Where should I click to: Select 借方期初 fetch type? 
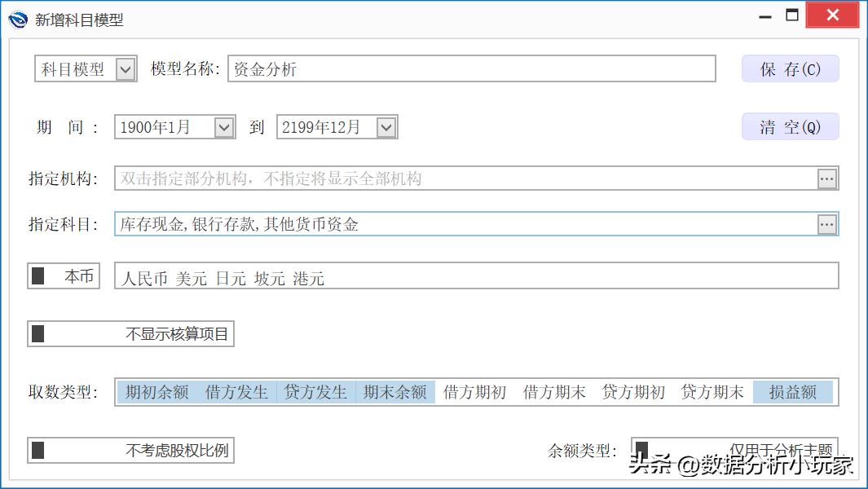click(x=474, y=391)
